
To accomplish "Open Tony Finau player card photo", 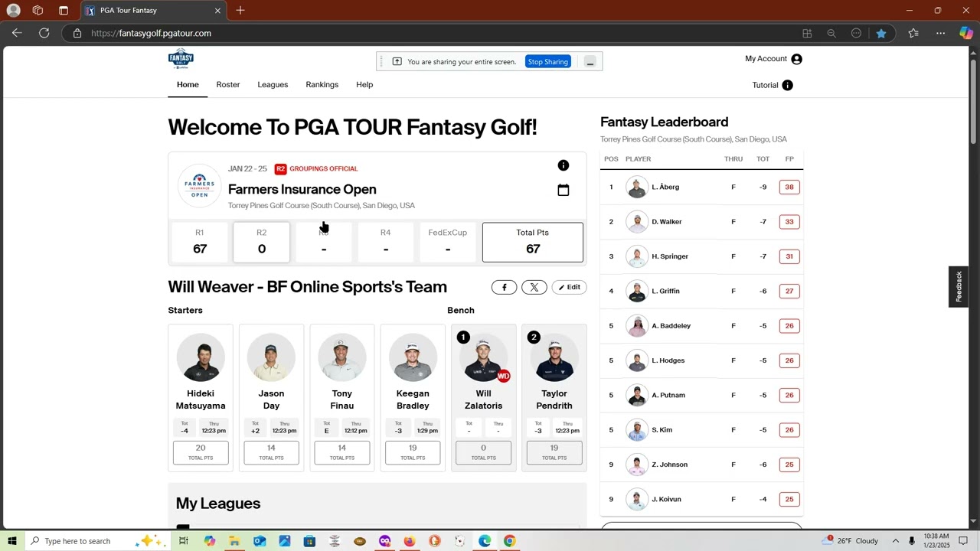I will [x=341, y=357].
